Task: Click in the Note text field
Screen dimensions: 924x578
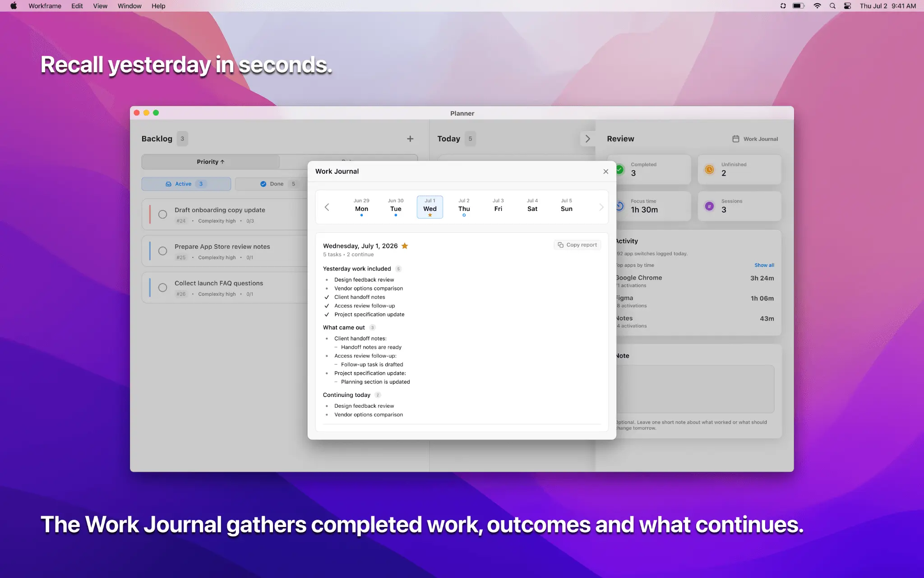Action: tap(695, 389)
